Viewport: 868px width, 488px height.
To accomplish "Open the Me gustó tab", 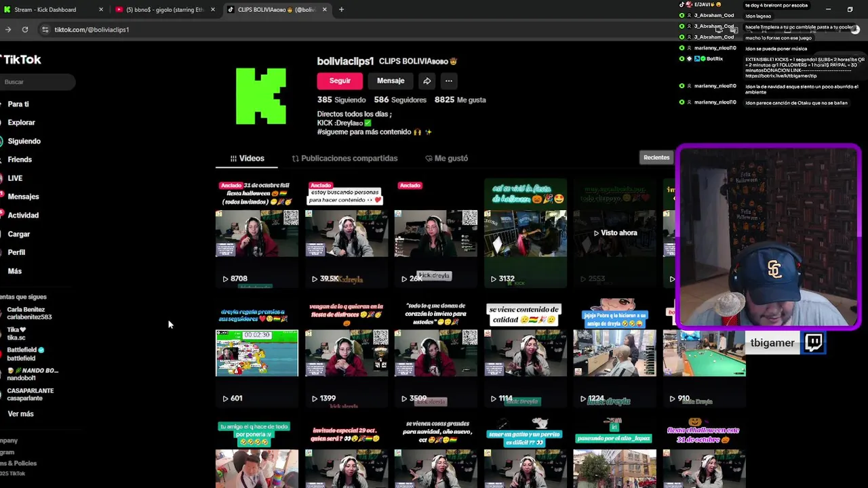I will coord(446,159).
